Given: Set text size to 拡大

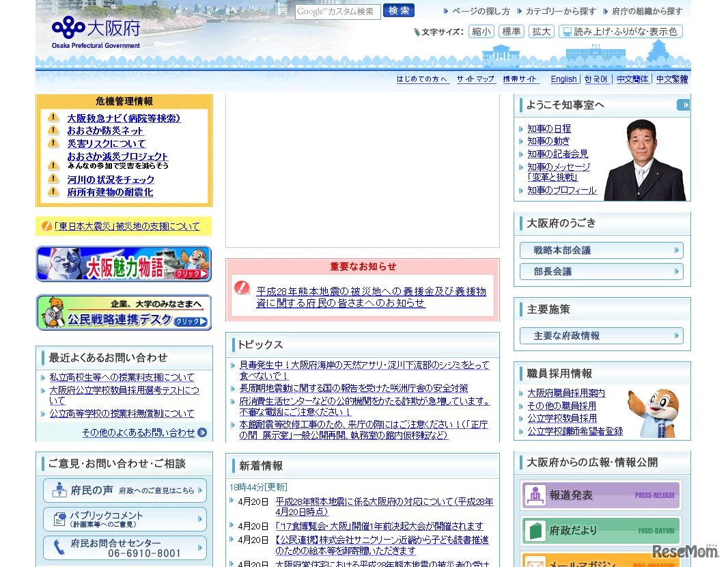Looking at the screenshot, I should tap(541, 31).
